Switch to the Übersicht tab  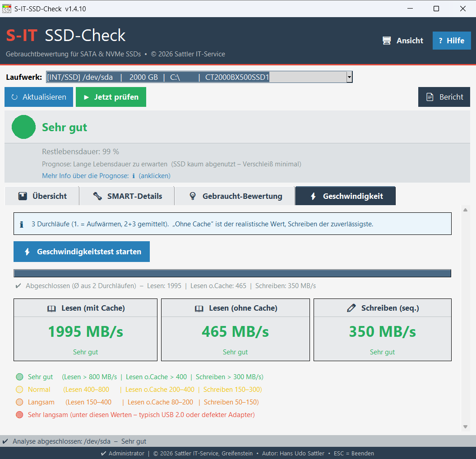tap(42, 196)
